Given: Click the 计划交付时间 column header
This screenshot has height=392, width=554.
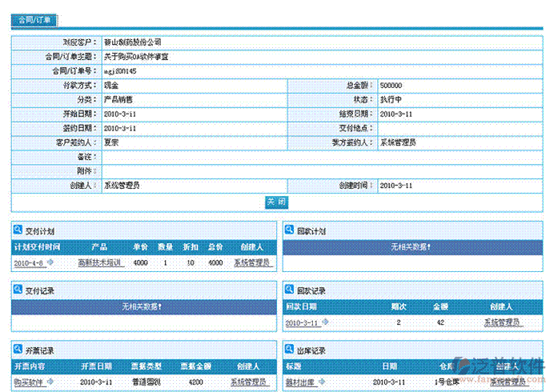Looking at the screenshot, I should (37, 246).
